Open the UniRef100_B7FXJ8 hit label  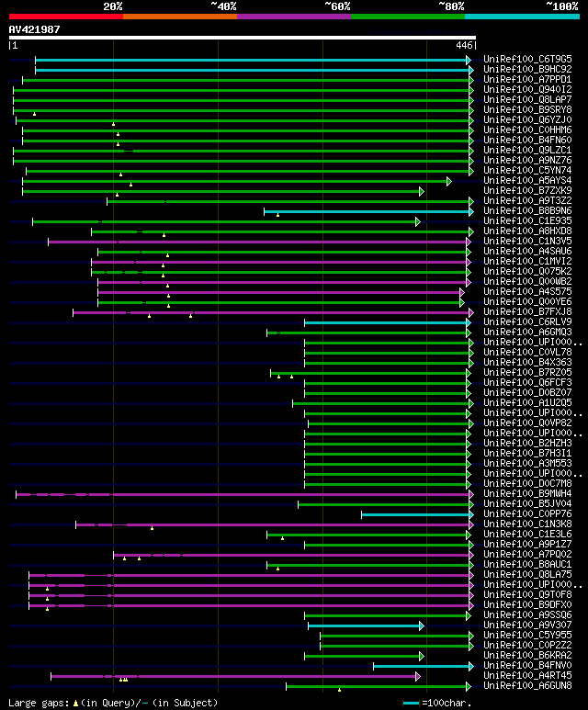[527, 311]
